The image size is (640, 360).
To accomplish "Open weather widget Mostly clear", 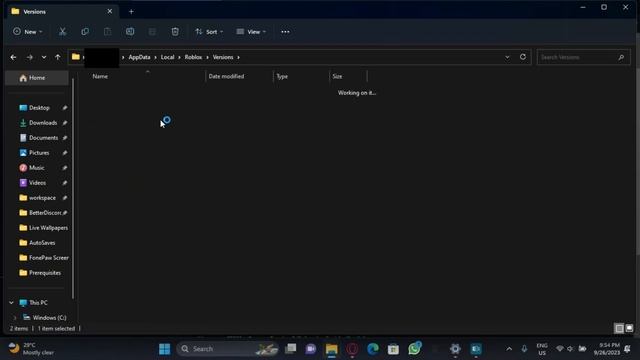I will [32, 349].
